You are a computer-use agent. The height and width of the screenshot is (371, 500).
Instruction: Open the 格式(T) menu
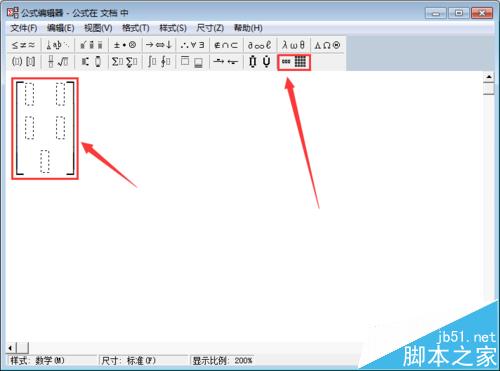pos(136,28)
